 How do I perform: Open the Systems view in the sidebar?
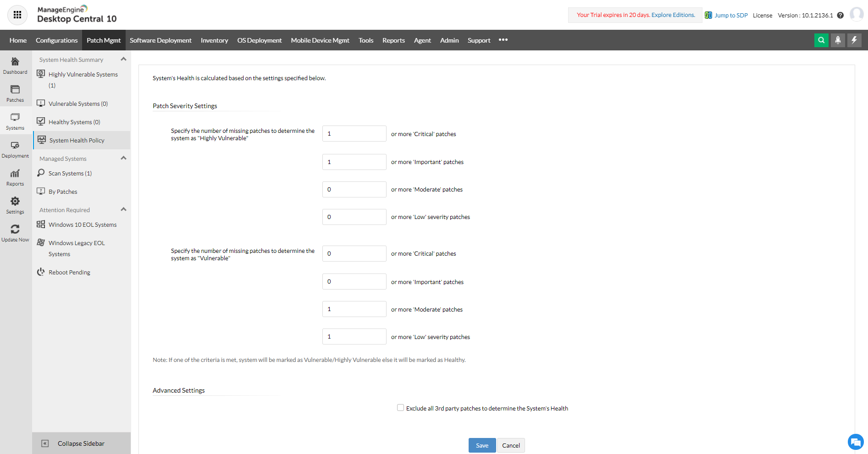point(15,120)
